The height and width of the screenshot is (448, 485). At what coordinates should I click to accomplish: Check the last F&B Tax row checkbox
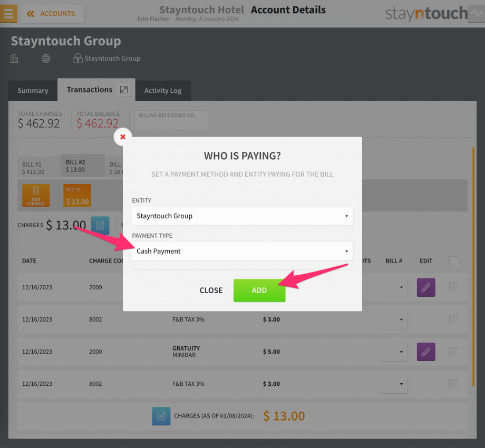click(454, 384)
